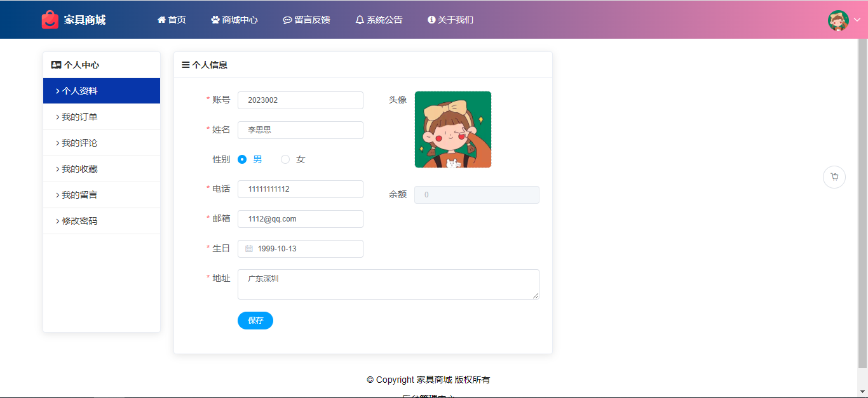Select the 男 gender radio button
Viewport: 868px width, 398px height.
tap(242, 159)
